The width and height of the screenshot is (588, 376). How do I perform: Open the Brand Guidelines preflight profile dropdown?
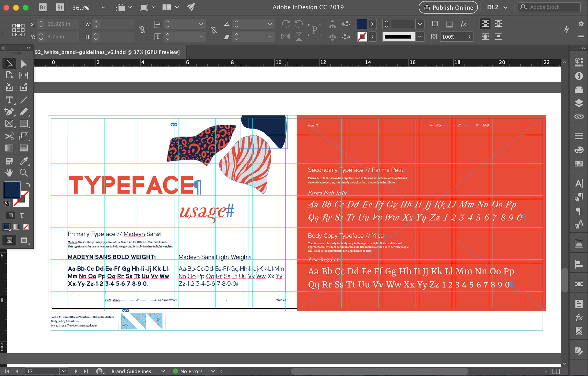(163, 371)
